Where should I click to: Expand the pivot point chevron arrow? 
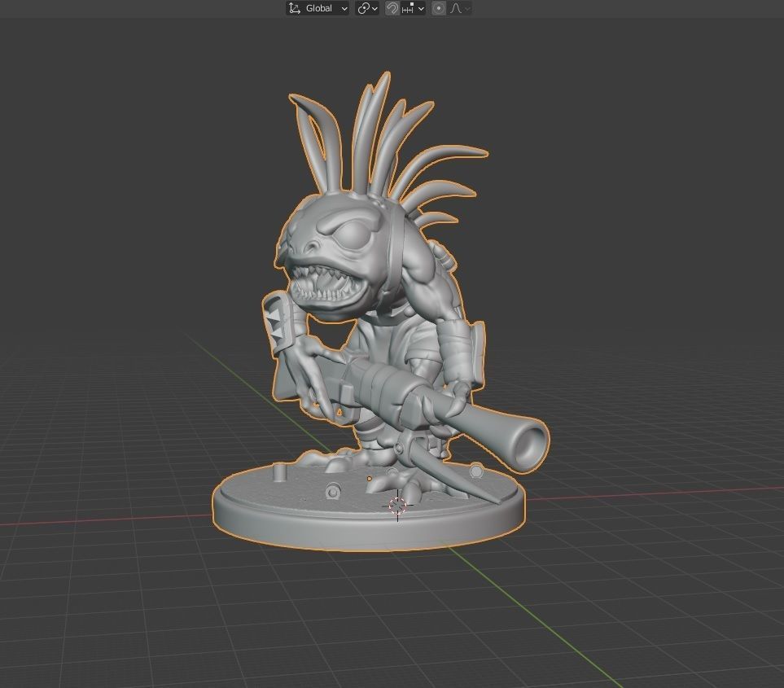coord(374,8)
